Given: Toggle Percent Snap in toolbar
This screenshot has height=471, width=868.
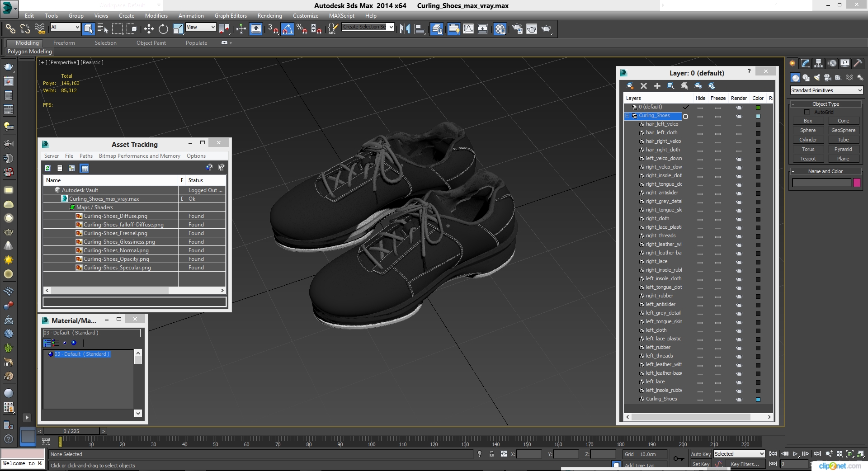Looking at the screenshot, I should [x=302, y=29].
